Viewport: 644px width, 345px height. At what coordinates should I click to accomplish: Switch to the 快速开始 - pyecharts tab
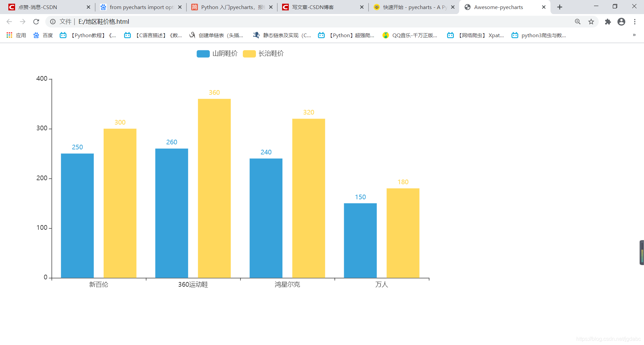[414, 7]
